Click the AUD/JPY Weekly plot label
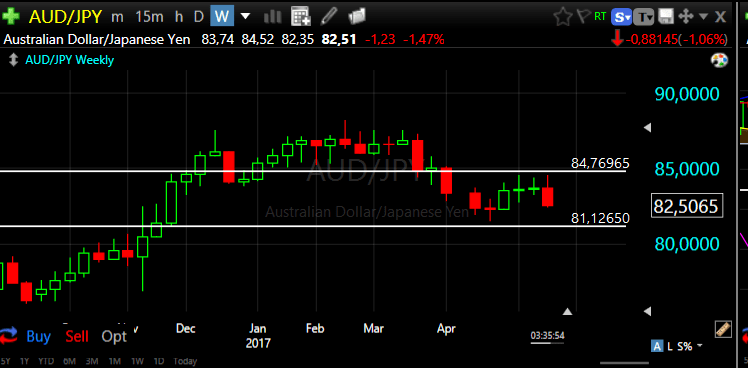 click(70, 60)
